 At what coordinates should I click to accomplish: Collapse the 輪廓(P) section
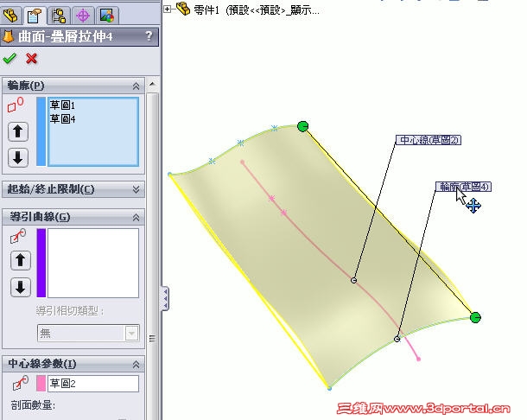(136, 86)
